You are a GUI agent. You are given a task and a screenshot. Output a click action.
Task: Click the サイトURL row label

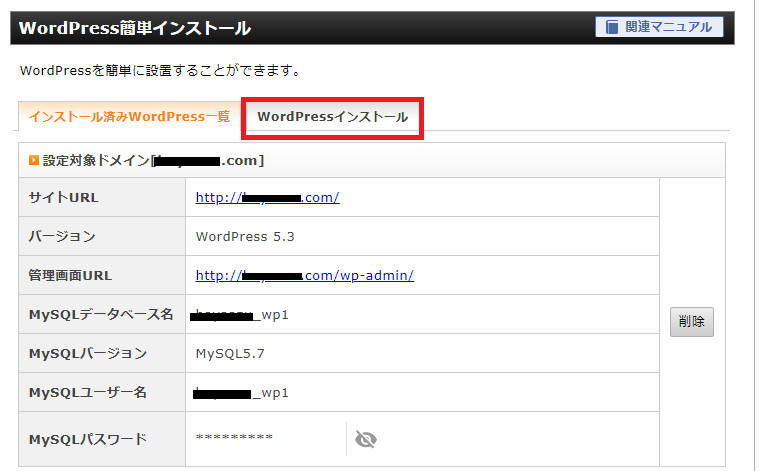click(x=63, y=198)
